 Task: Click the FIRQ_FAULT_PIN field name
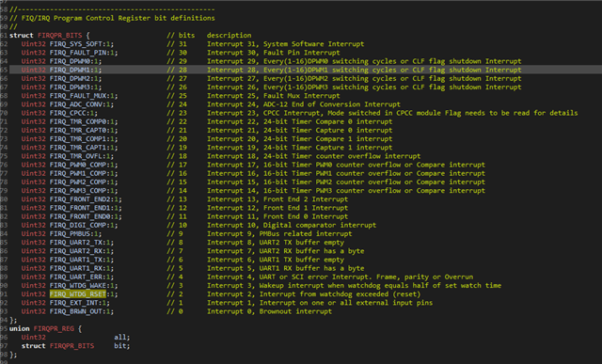coord(79,53)
